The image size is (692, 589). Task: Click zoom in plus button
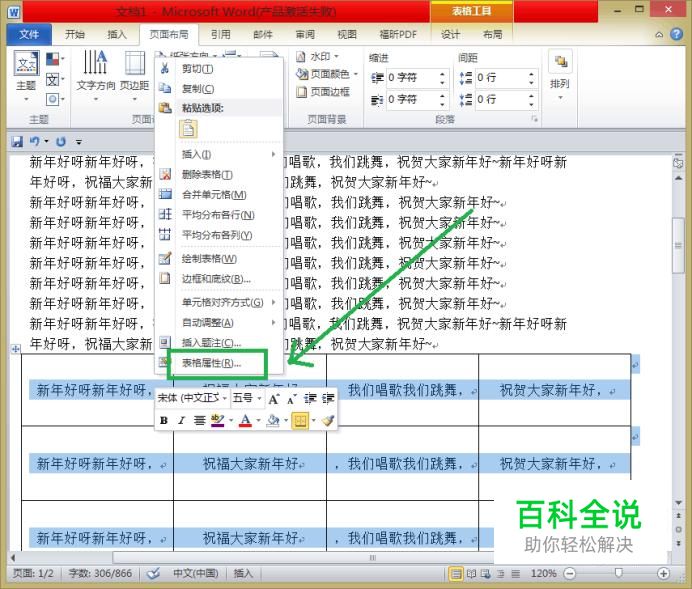tap(663, 574)
